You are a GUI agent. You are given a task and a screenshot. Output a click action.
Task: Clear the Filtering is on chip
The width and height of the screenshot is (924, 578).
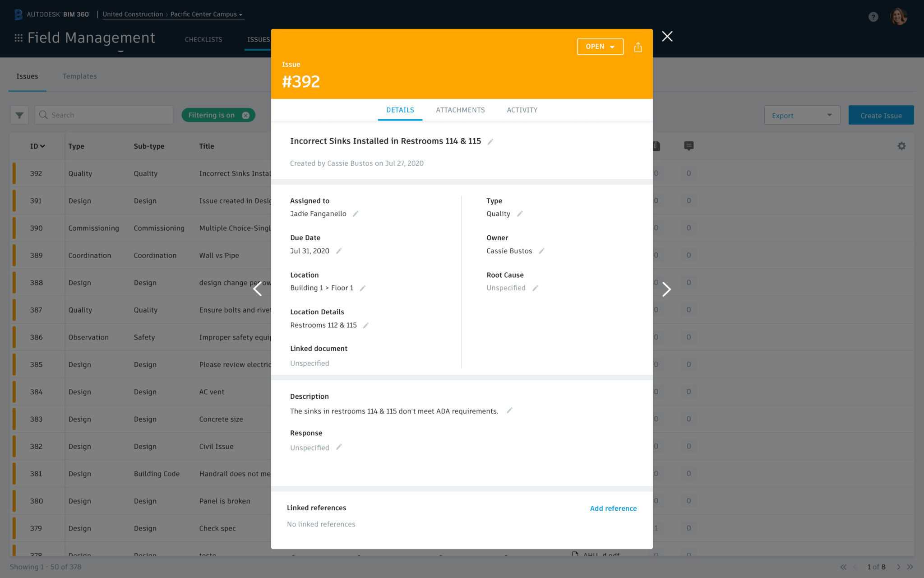(x=245, y=115)
